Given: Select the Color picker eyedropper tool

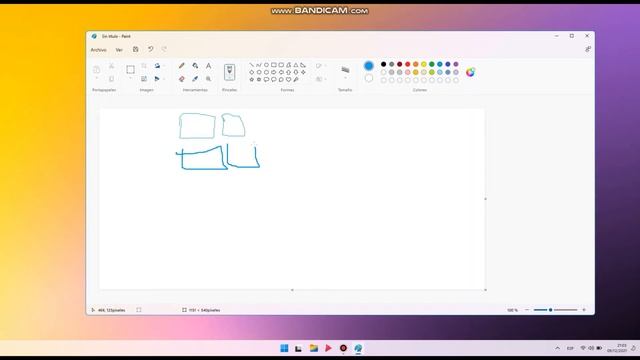Looking at the screenshot, I should [x=195, y=79].
